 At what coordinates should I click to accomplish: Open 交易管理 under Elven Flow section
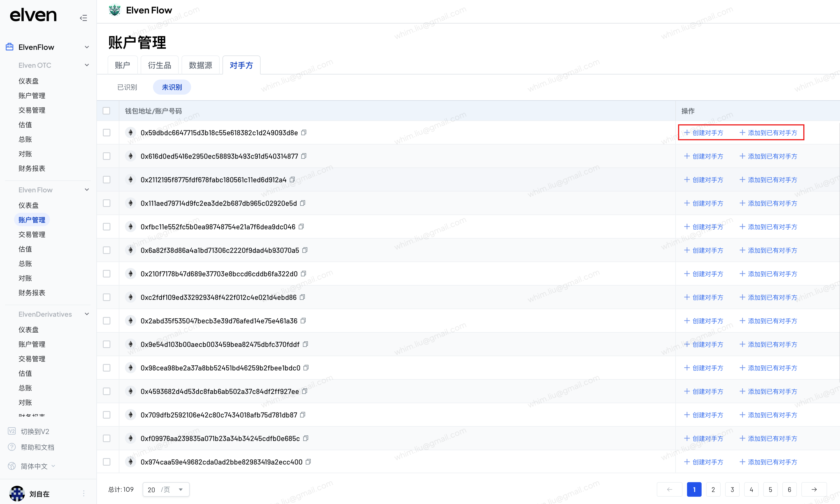[32, 234]
